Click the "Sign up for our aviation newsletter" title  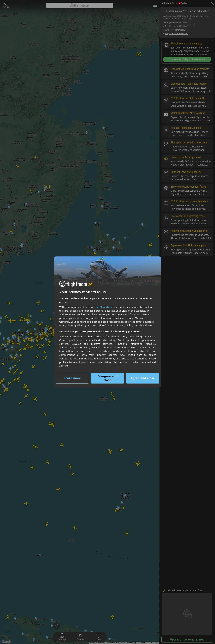[x=189, y=142]
